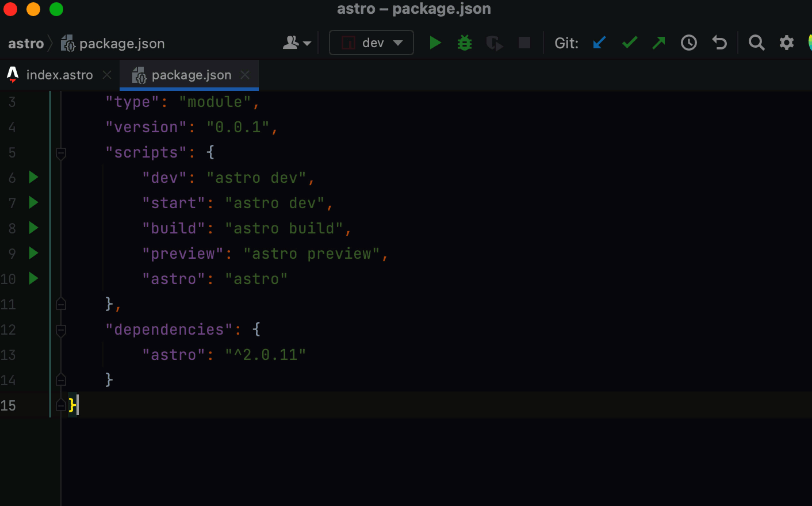This screenshot has height=506, width=812.
Task: Collapse the 'dependencies' block fold marker
Action: pyautogui.click(x=60, y=329)
